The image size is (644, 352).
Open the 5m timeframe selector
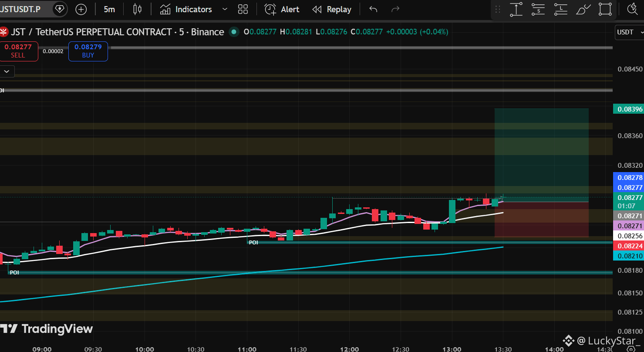pos(109,9)
